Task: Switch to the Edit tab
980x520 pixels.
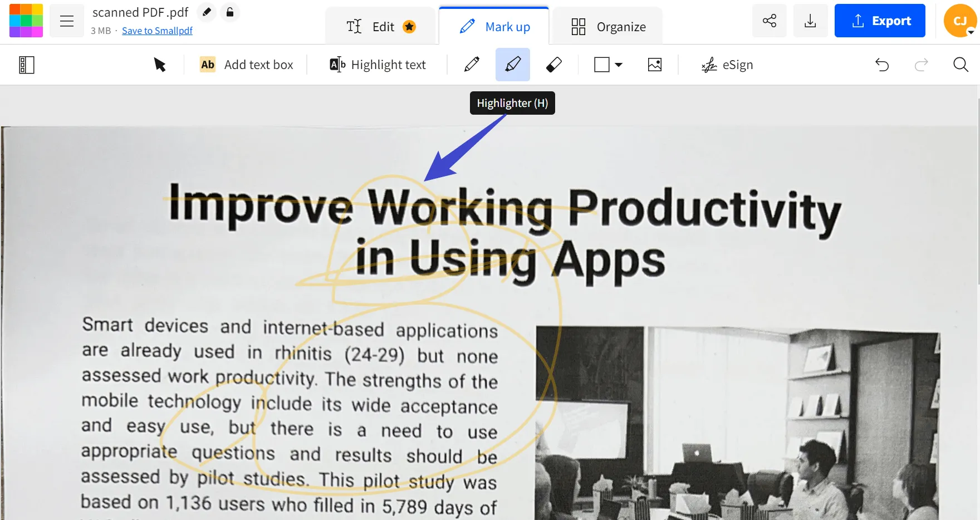Action: (x=381, y=26)
